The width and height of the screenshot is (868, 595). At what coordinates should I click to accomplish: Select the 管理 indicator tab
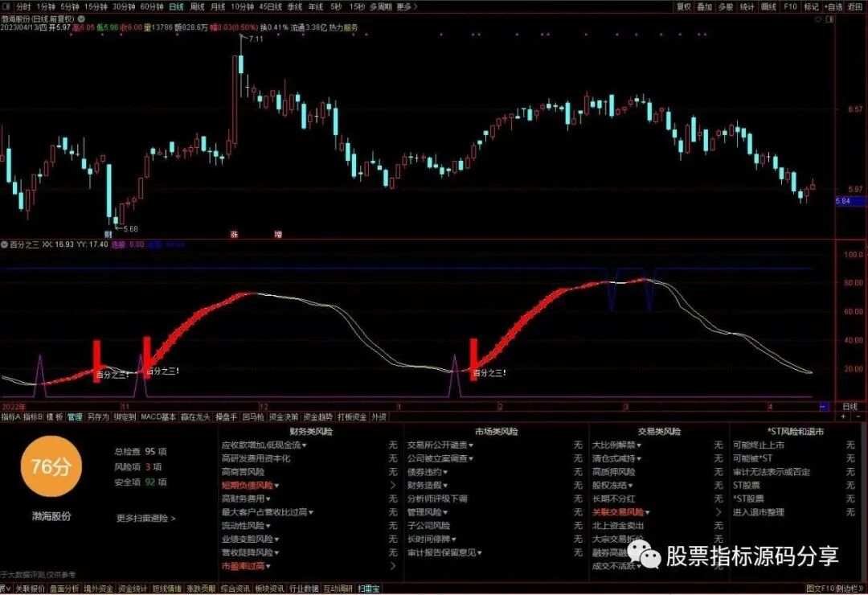(75, 416)
